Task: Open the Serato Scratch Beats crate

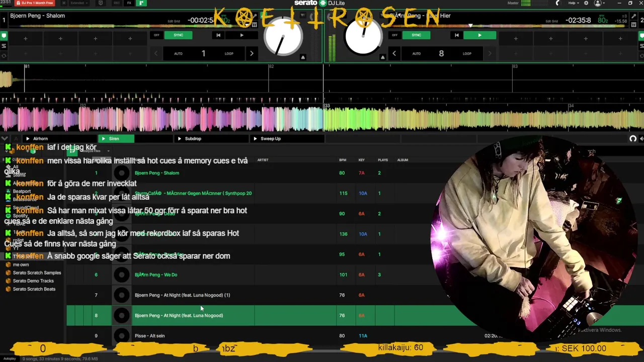Action: point(34,289)
